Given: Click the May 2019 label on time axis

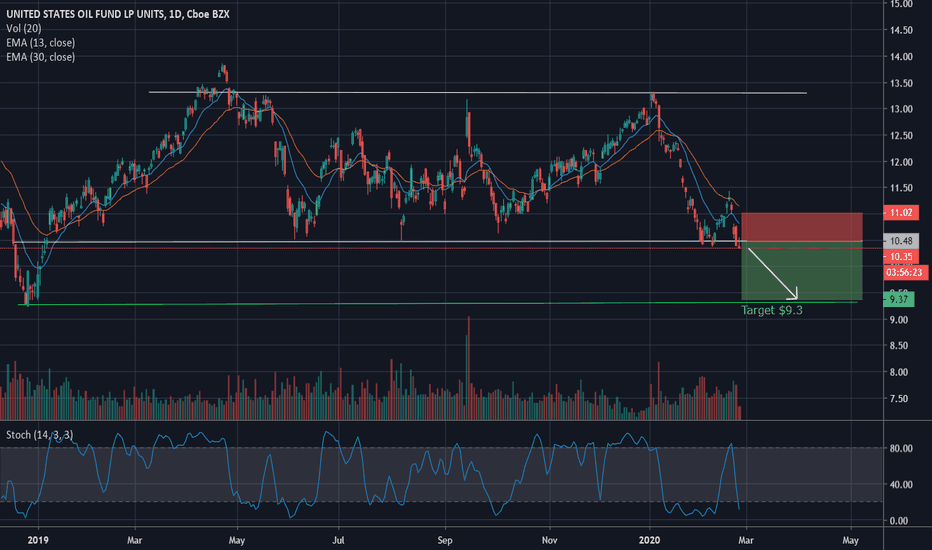Looking at the screenshot, I should pos(237,540).
